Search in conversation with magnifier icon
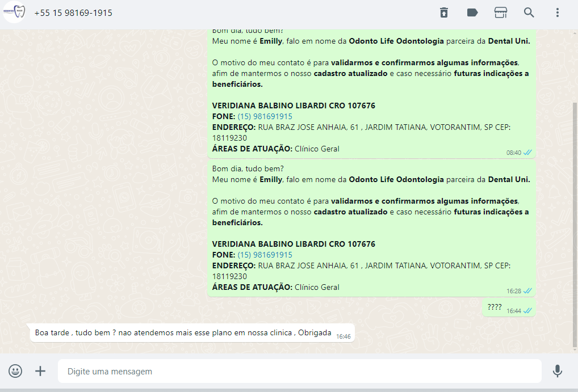Viewport: 578px width, 392px height. click(x=529, y=12)
